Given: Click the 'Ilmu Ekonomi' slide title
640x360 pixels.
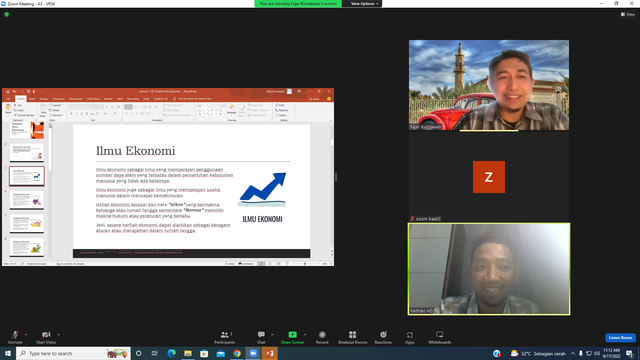Looking at the screenshot, I should pos(136,151).
